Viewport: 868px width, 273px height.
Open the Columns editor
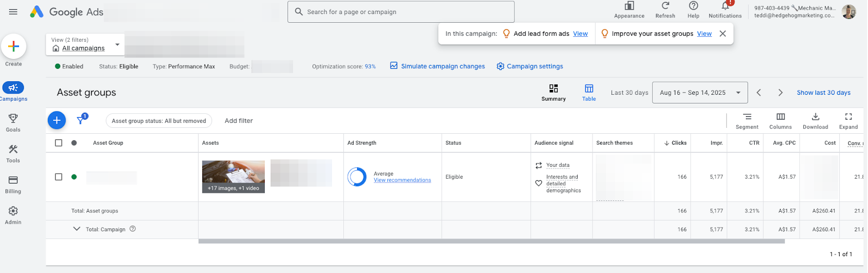781,121
